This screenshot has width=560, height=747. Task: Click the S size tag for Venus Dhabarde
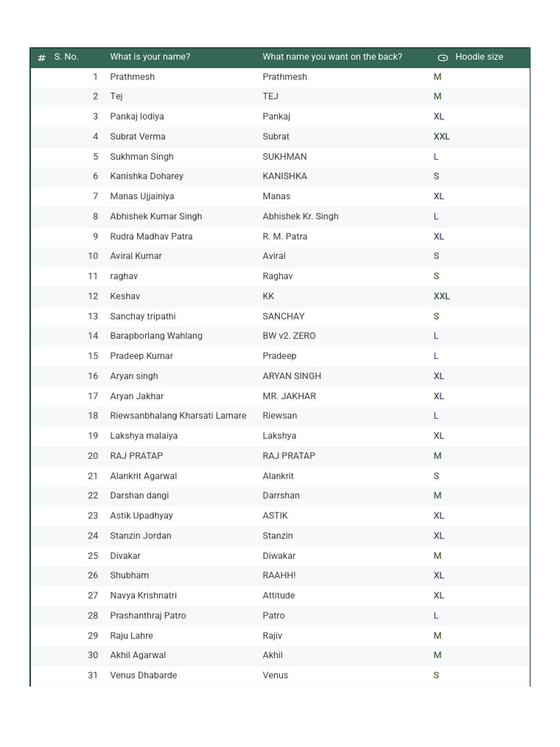[x=436, y=676]
